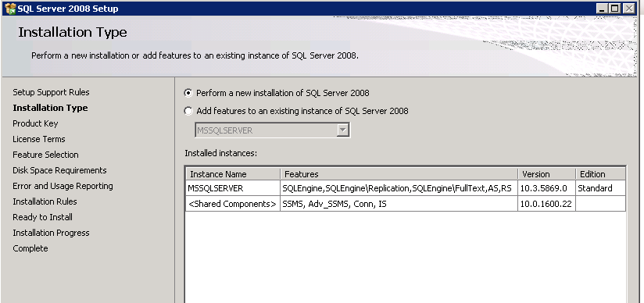This screenshot has width=644, height=303.
Task: Minimize the SQL Server 2008 Setup window
Action: (602, 9)
